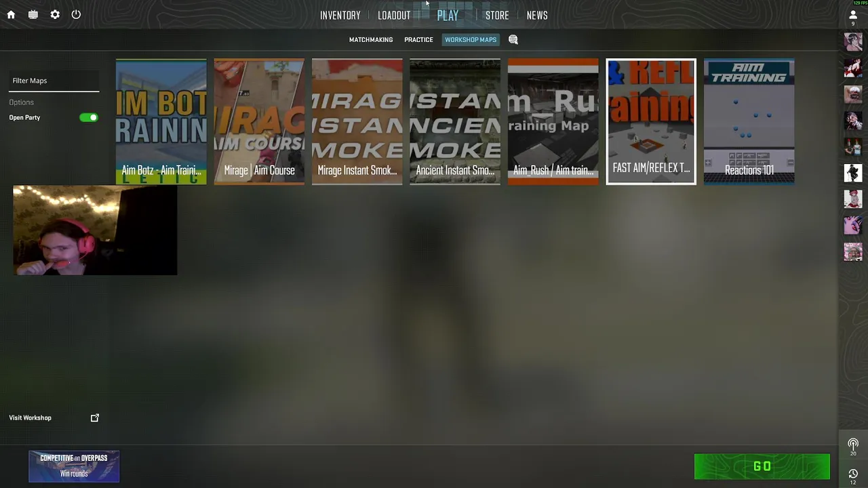Switch to the Practice tab

[x=418, y=39]
